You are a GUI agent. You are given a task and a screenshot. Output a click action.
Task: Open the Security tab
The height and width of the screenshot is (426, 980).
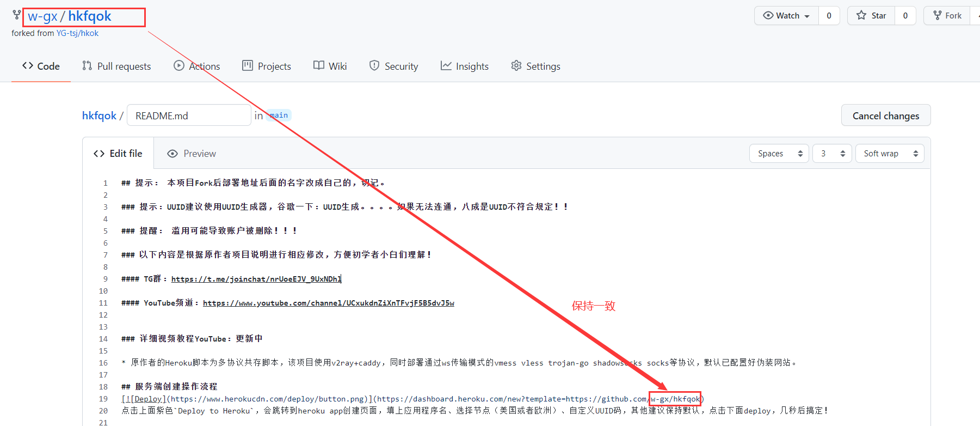tap(393, 66)
